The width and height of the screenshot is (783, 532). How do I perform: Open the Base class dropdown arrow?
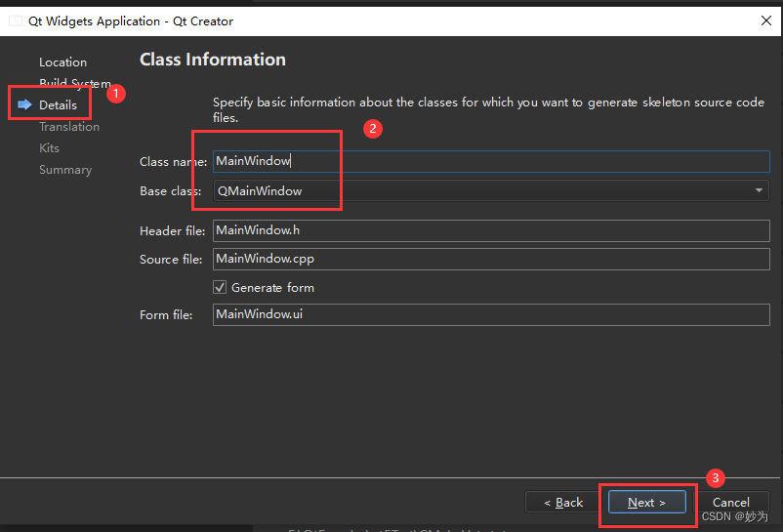coord(759,190)
